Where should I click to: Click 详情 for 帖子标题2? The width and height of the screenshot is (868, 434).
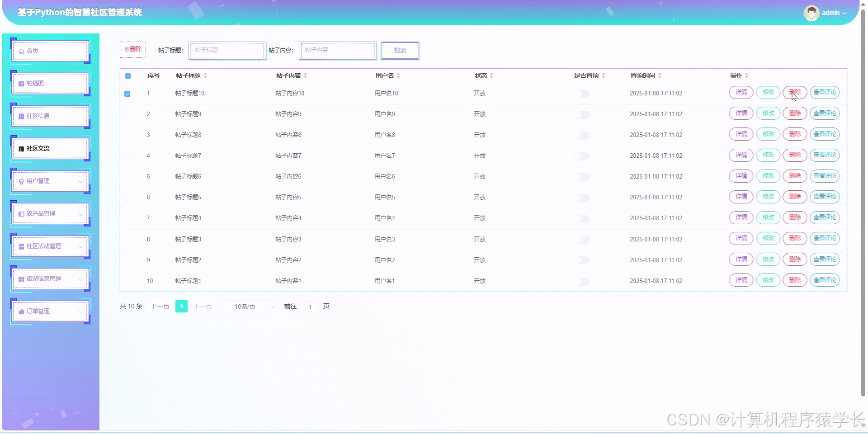tap(741, 259)
